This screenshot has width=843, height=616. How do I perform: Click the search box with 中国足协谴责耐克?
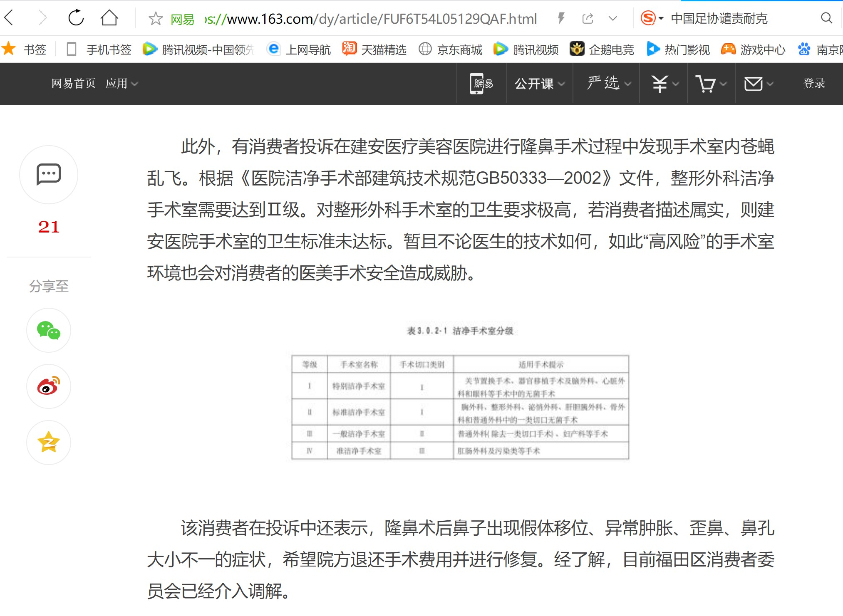pyautogui.click(x=720, y=19)
